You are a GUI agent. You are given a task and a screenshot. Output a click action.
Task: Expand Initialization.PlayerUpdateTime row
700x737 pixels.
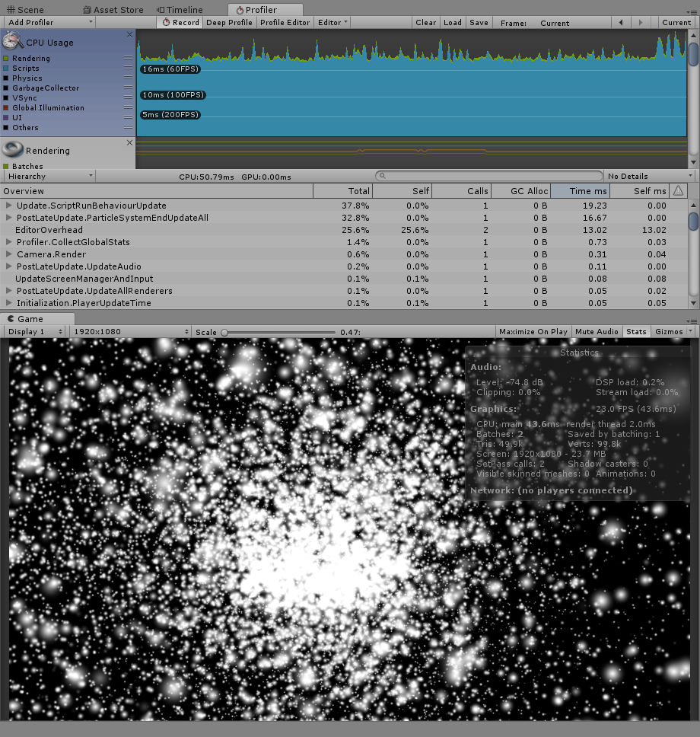coord(8,303)
